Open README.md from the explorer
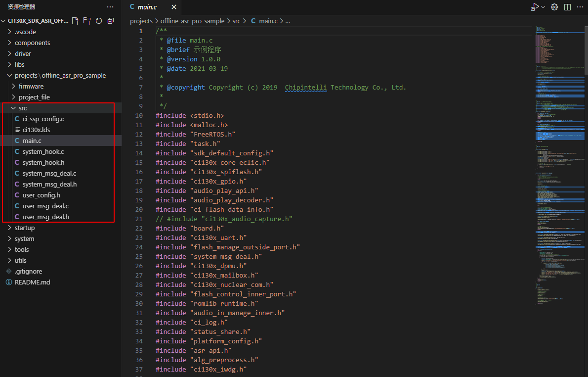The width and height of the screenshot is (588, 377). coord(32,282)
